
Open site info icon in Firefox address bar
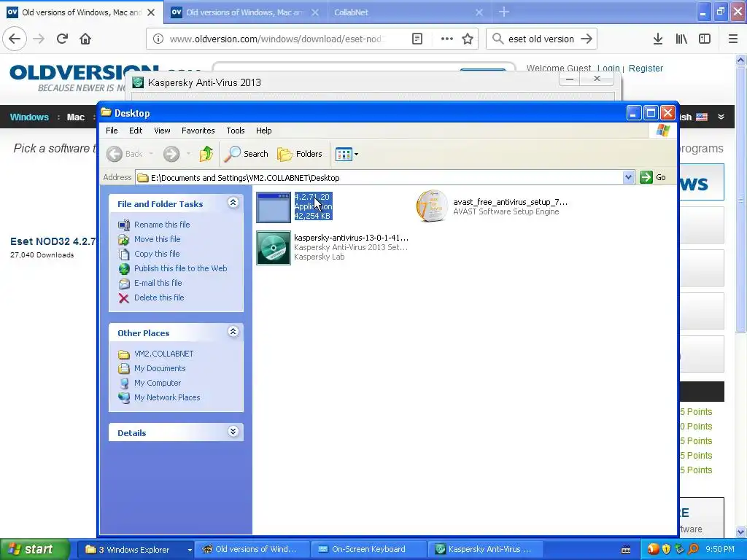pos(158,39)
